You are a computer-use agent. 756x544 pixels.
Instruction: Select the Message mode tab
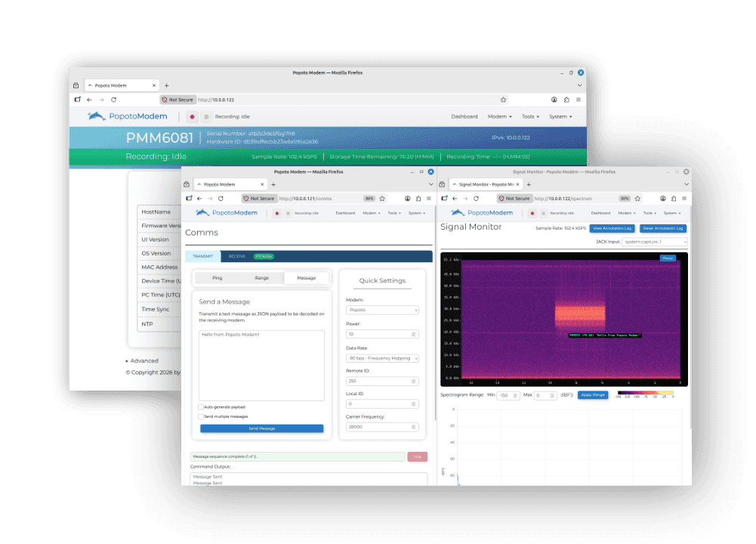[x=307, y=278]
